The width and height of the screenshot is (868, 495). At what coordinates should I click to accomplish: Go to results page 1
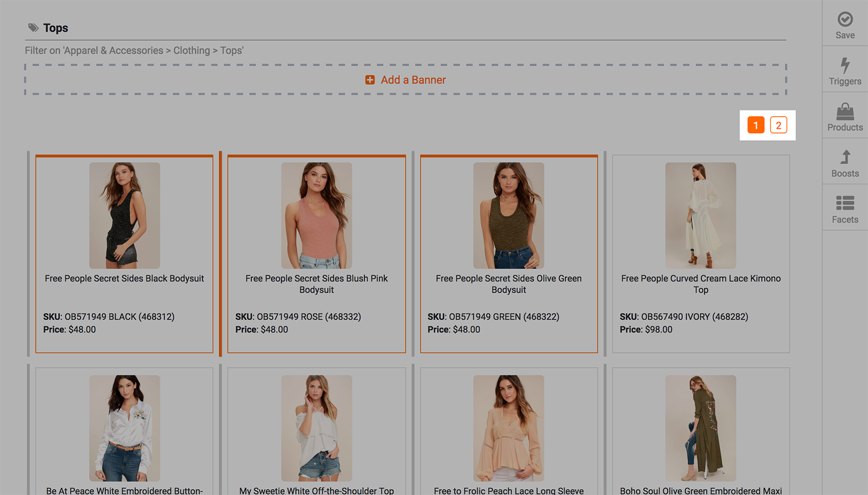pyautogui.click(x=756, y=125)
